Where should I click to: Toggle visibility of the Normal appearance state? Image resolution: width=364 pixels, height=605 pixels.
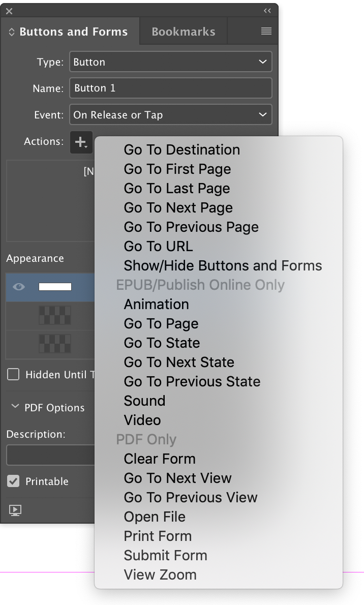coord(19,286)
